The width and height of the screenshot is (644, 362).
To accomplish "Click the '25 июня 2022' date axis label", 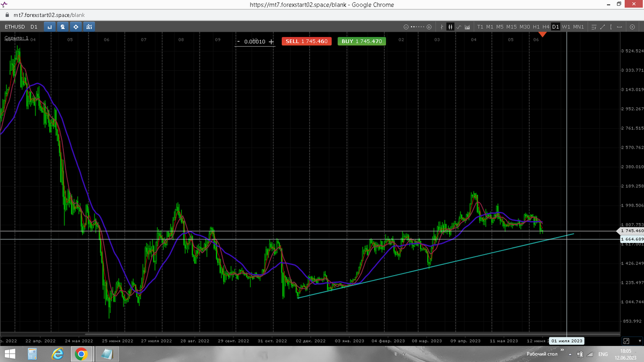I will click(117, 341).
